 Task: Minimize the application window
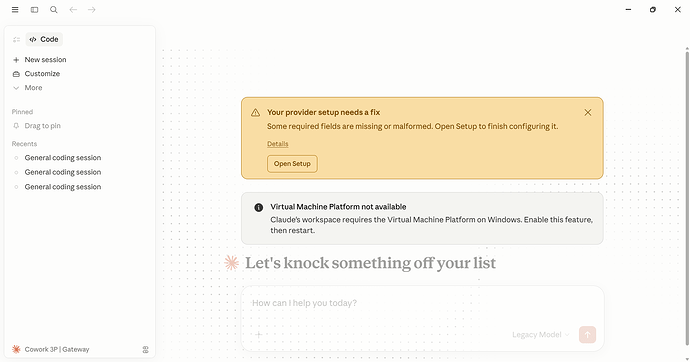(628, 10)
